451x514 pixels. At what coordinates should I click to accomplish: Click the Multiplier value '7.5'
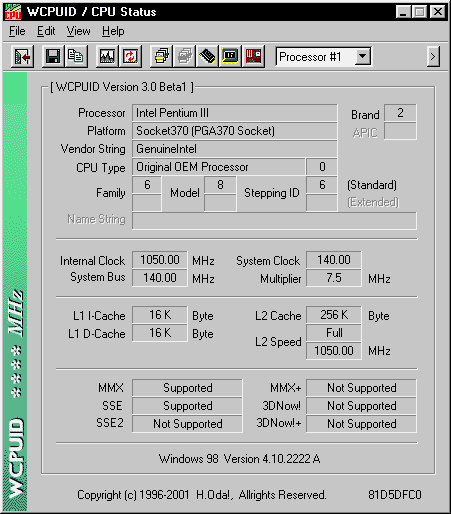(x=334, y=278)
